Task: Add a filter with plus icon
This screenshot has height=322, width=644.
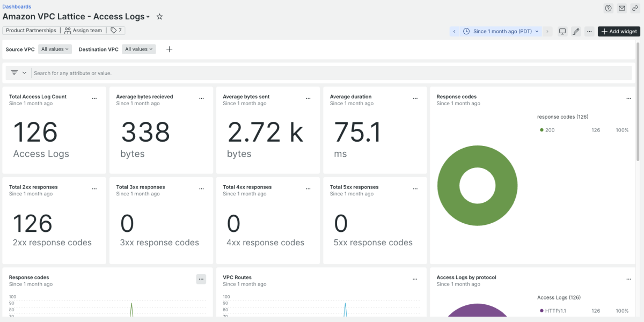Action: [169, 49]
